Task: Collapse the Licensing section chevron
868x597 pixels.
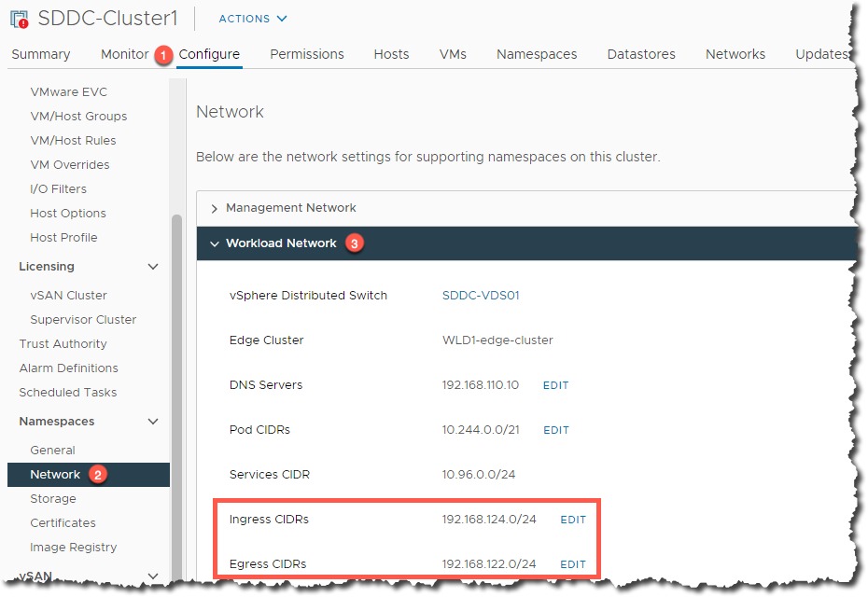Action: [153, 267]
